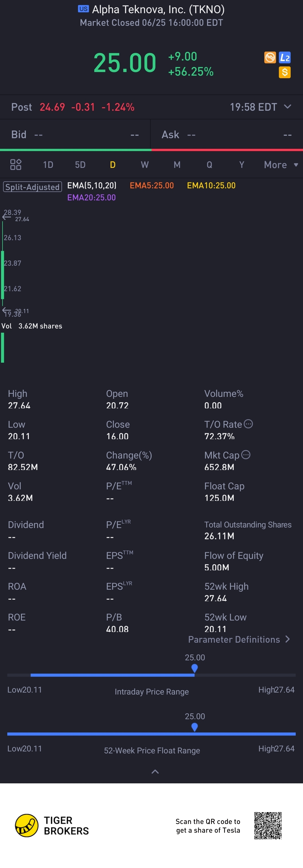Viewport: 303px width, 868px height.
Task: Expand the post-market time dropdown
Action: [x=288, y=107]
